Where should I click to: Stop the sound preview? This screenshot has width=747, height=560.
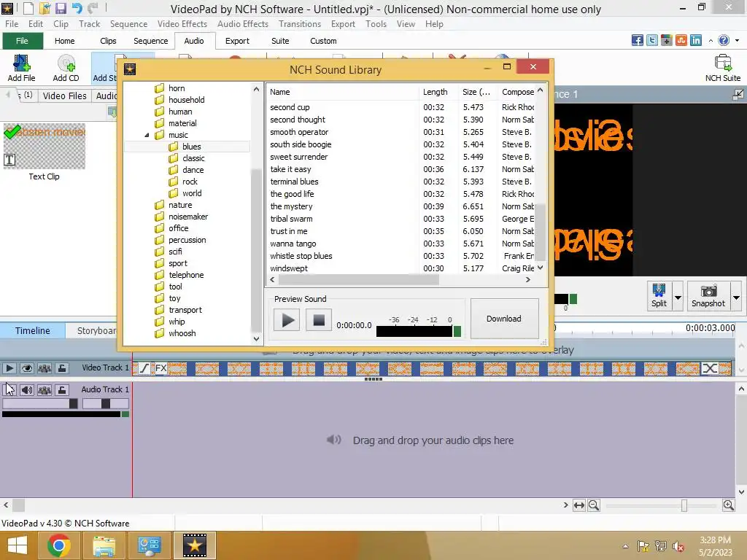[319, 320]
